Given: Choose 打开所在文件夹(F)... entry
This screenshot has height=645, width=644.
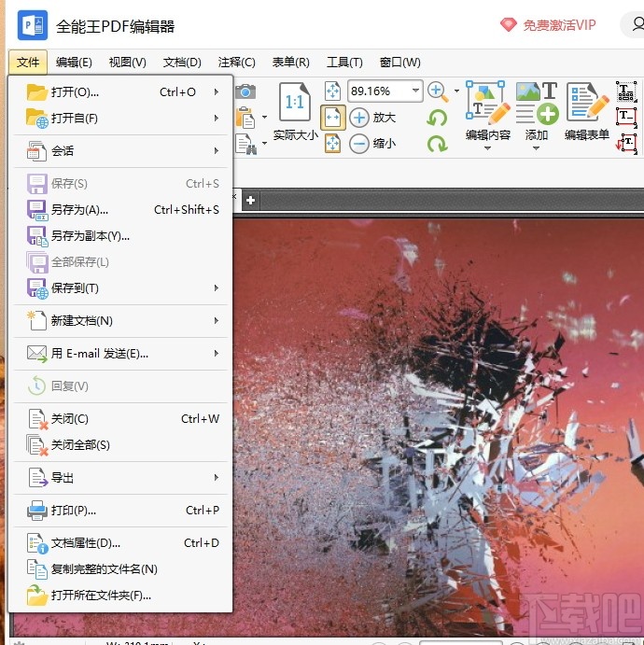Looking at the screenshot, I should click(120, 596).
